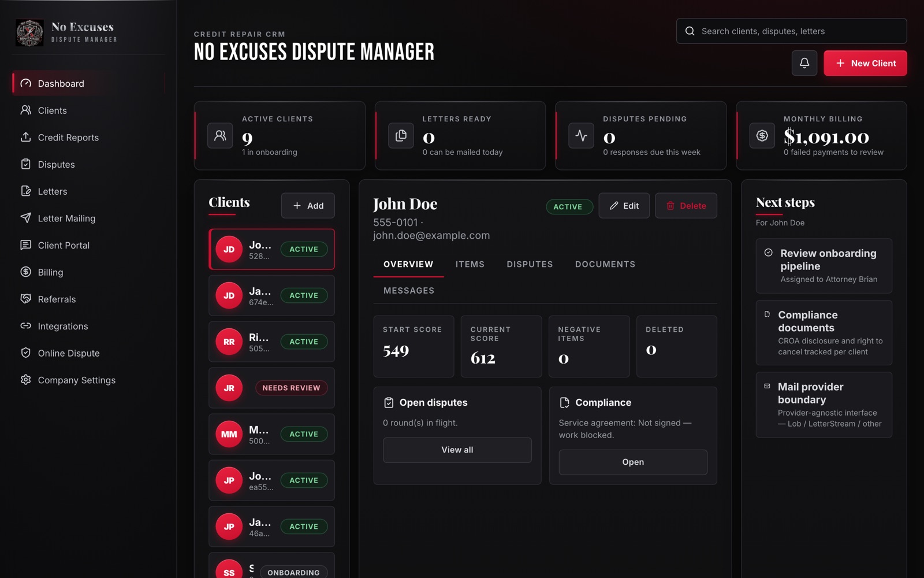Screen dimensions: 924x578
Task: Open Referrals page
Action: pyautogui.click(x=88, y=299)
